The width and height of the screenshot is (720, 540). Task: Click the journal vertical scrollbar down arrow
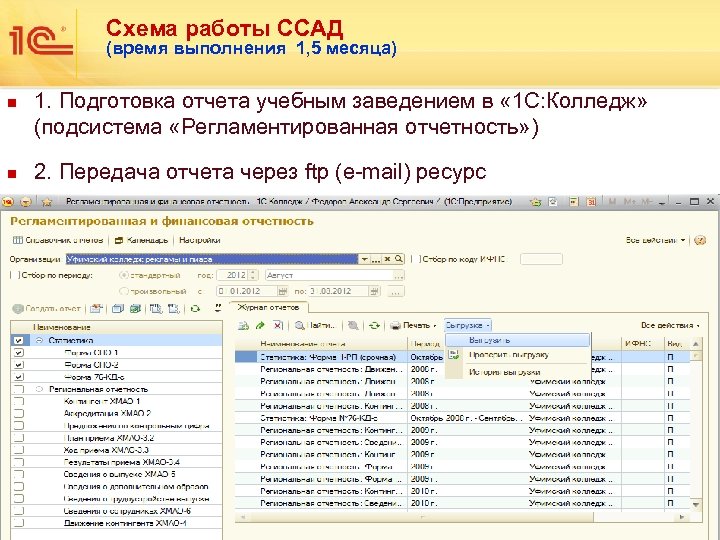click(696, 505)
